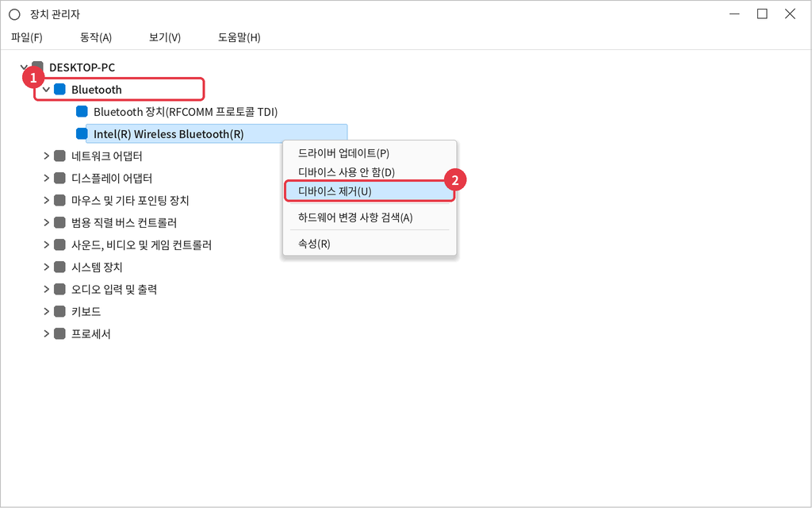Click the 범용 직렬 버스 컨트롤러 icon
Viewport: 812px width, 508px height.
[x=59, y=223]
